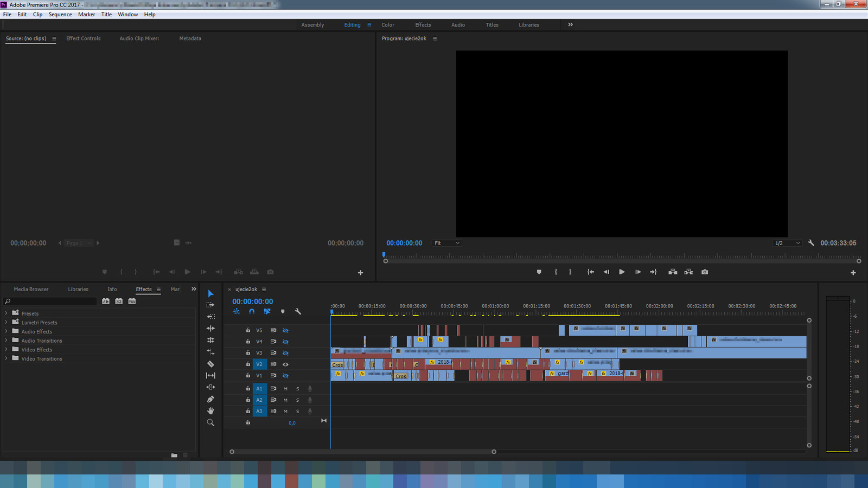Open the File menu
Image resolution: width=868 pixels, height=488 pixels.
pyautogui.click(x=7, y=15)
